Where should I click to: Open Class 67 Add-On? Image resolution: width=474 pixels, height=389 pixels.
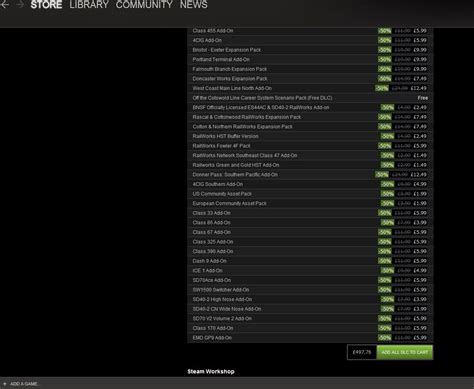tap(310, 232)
